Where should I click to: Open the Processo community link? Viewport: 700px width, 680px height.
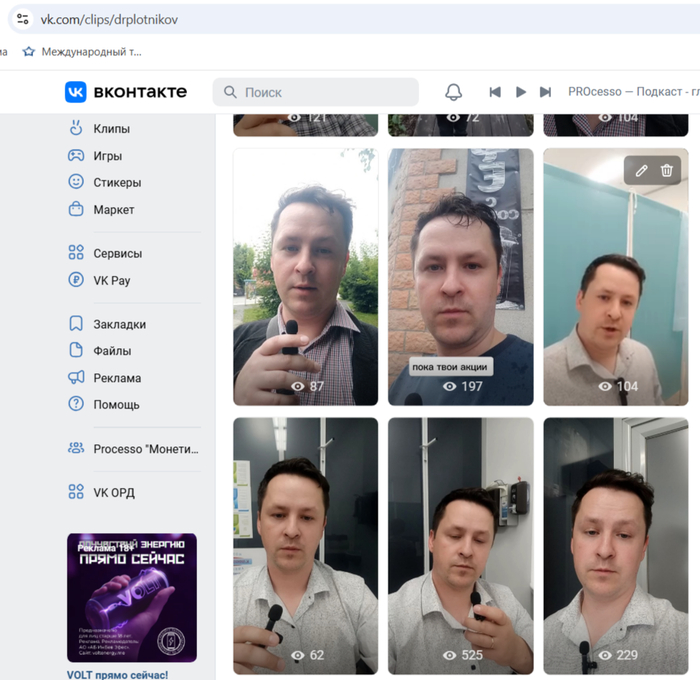click(x=145, y=449)
